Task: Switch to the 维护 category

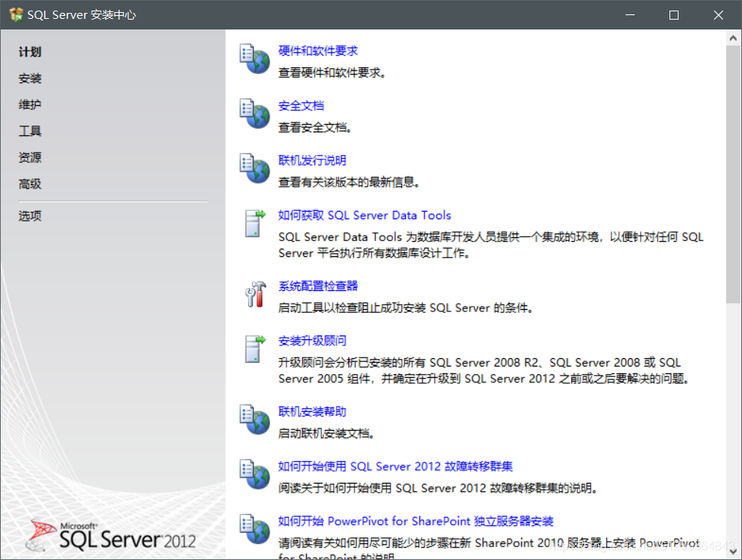Action: point(29,104)
